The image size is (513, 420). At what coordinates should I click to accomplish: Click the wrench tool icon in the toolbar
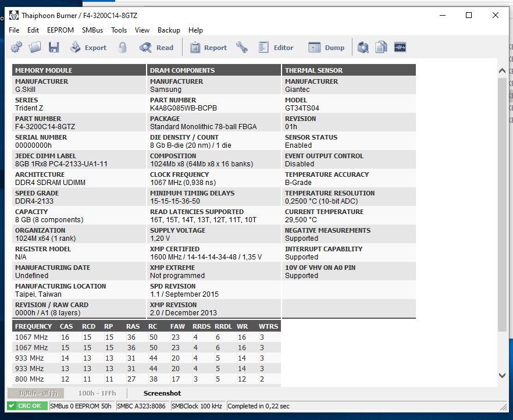click(x=242, y=48)
